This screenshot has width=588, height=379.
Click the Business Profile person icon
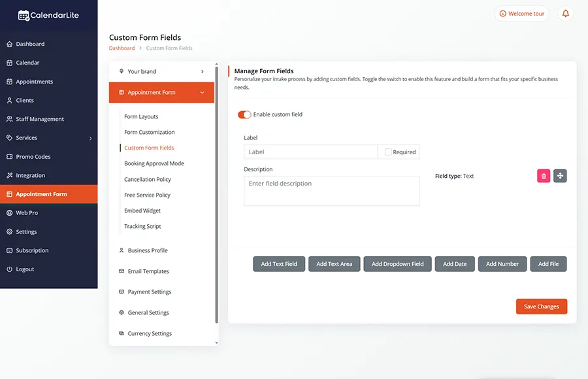click(x=121, y=250)
